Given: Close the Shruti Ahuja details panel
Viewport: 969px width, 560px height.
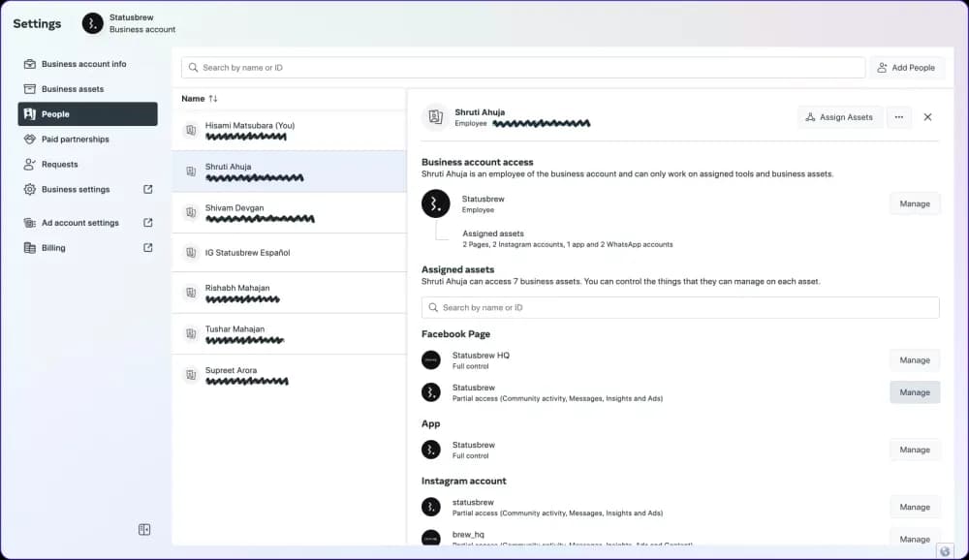Looking at the screenshot, I should click(927, 117).
